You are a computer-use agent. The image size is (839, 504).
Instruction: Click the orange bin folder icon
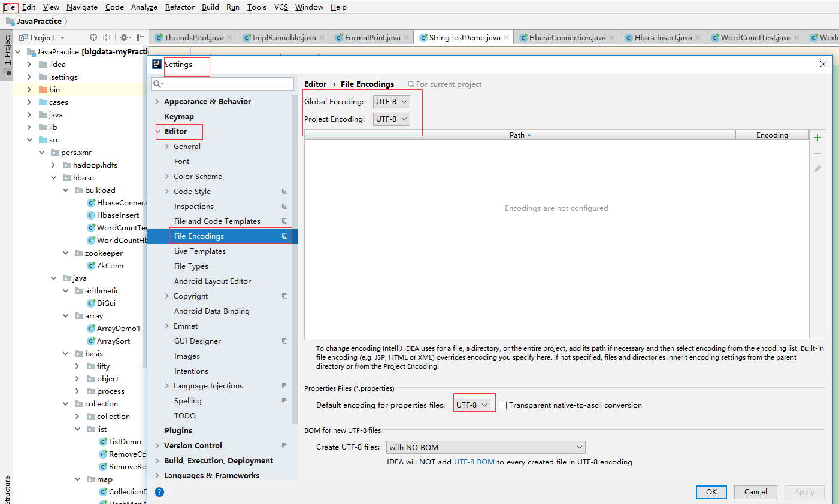[x=43, y=90]
